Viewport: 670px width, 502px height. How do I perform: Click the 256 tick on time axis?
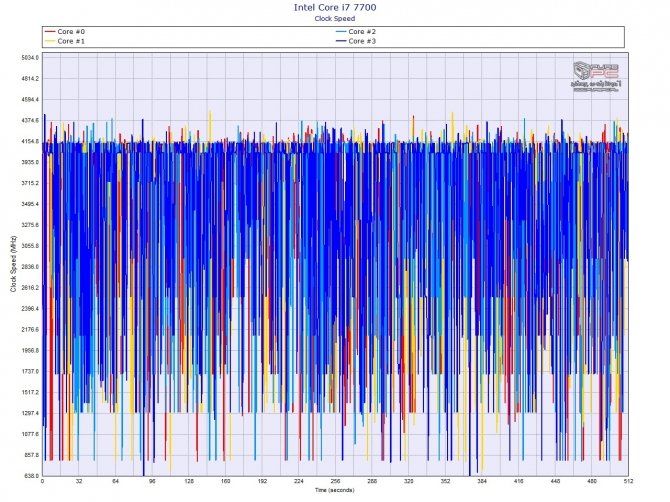[x=335, y=481]
